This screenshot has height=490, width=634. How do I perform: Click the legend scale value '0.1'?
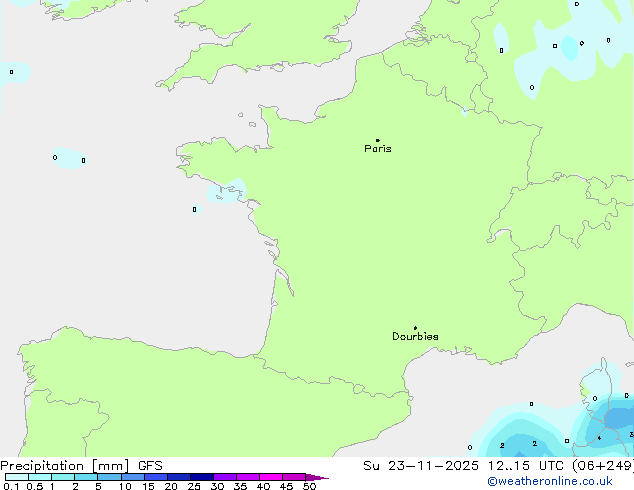coord(11,486)
